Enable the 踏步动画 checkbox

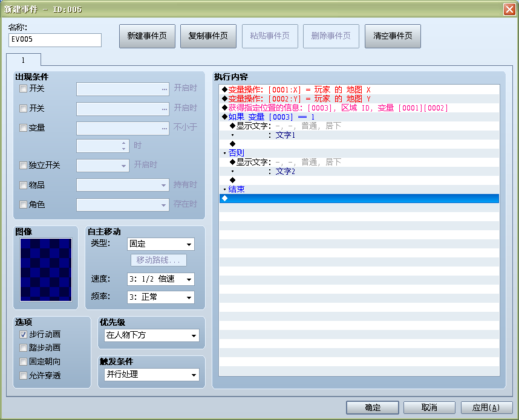pyautogui.click(x=23, y=347)
